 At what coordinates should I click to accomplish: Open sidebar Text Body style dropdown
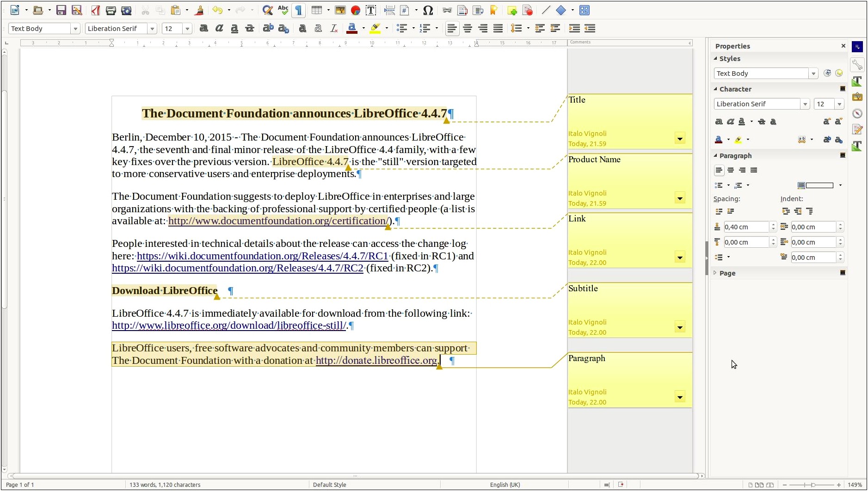813,74
